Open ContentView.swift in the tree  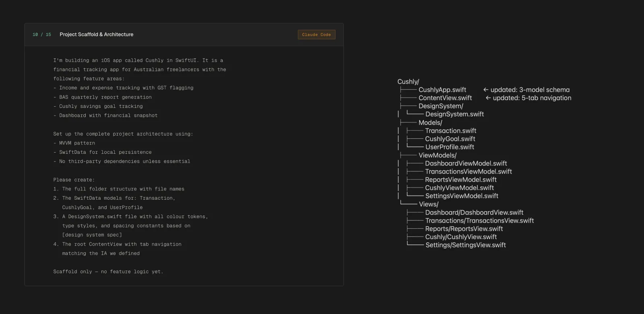tap(445, 98)
